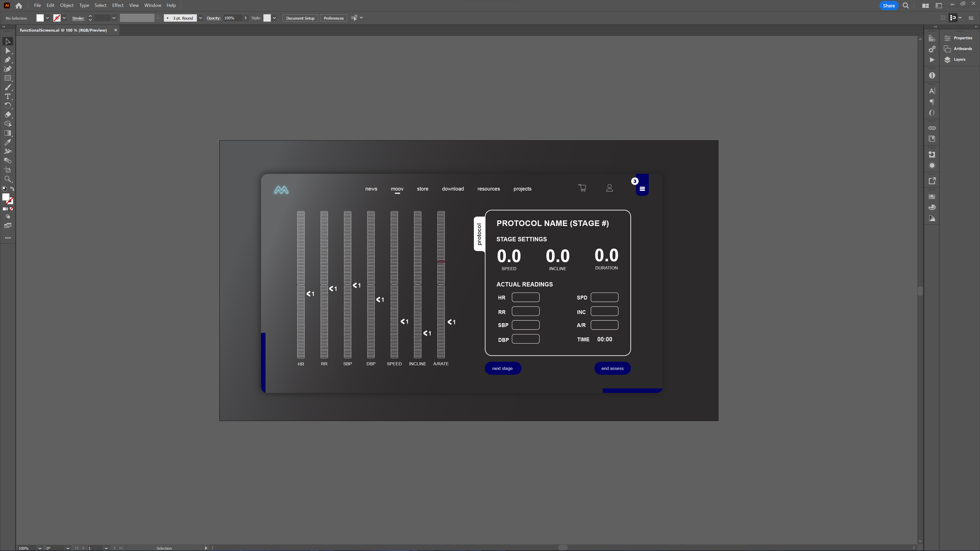Click the Home icon
Image resolution: width=980 pixels, height=551 pixels.
pyautogui.click(x=19, y=6)
